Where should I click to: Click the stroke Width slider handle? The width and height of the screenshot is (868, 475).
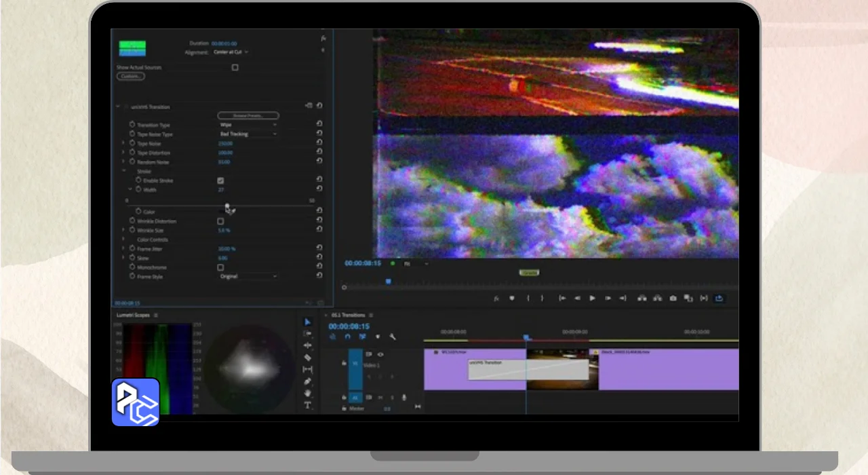click(x=227, y=206)
